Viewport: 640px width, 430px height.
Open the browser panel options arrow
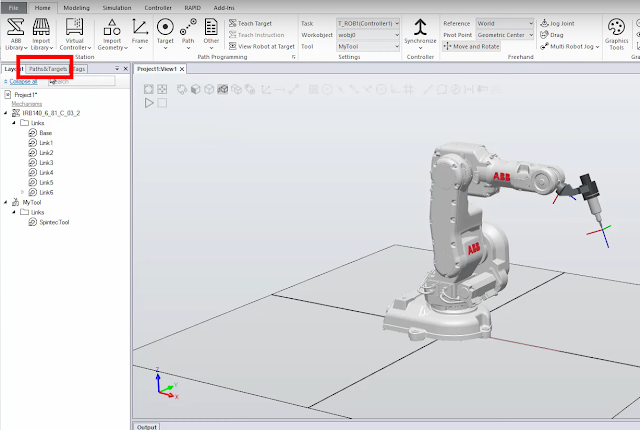pos(117,69)
